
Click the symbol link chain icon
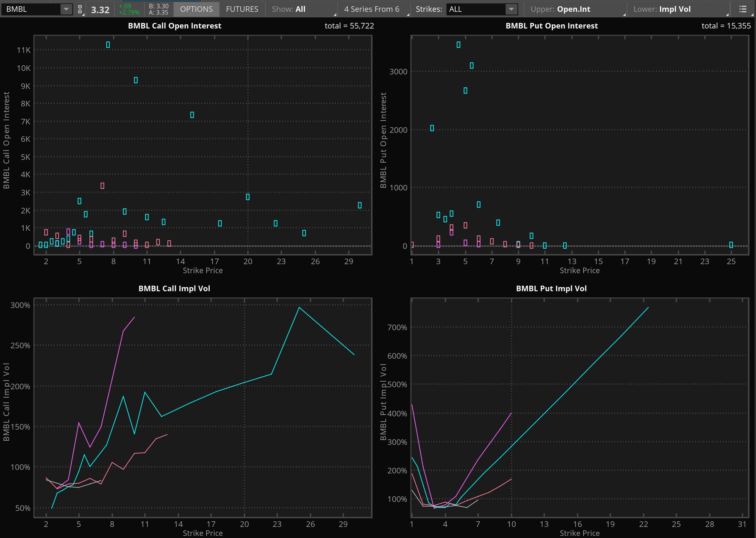pos(80,9)
